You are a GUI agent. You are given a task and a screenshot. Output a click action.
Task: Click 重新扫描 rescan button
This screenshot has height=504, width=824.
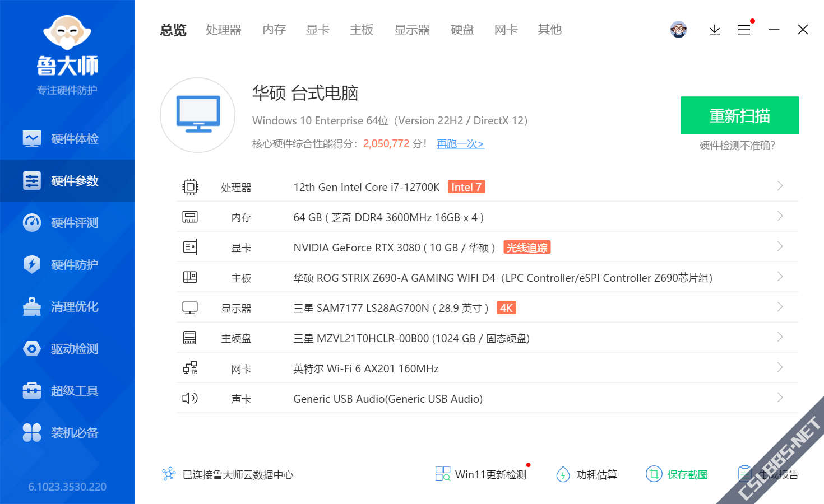pyautogui.click(x=740, y=115)
